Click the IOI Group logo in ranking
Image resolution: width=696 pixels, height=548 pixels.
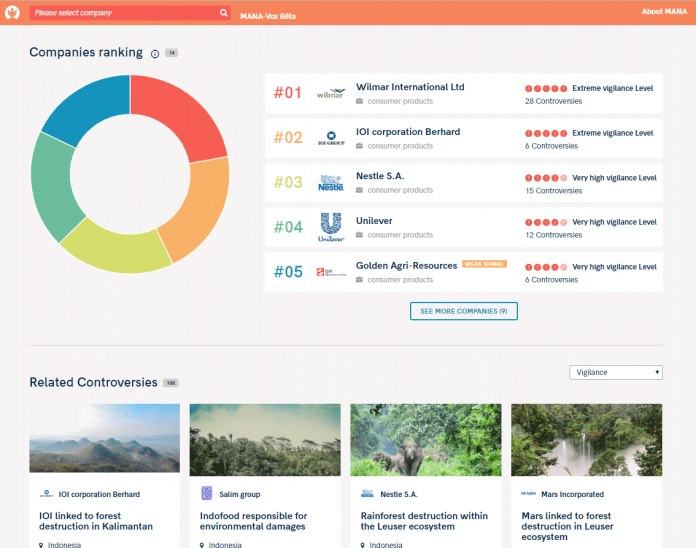click(331, 138)
